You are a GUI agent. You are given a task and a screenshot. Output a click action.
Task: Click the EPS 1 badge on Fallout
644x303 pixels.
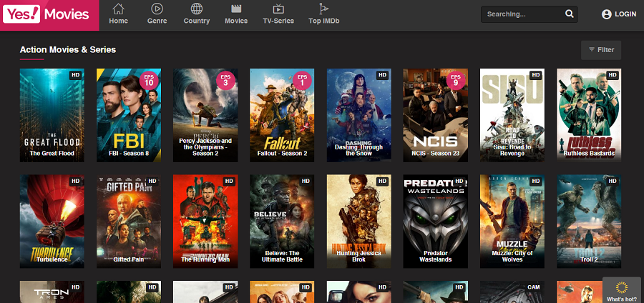302,80
